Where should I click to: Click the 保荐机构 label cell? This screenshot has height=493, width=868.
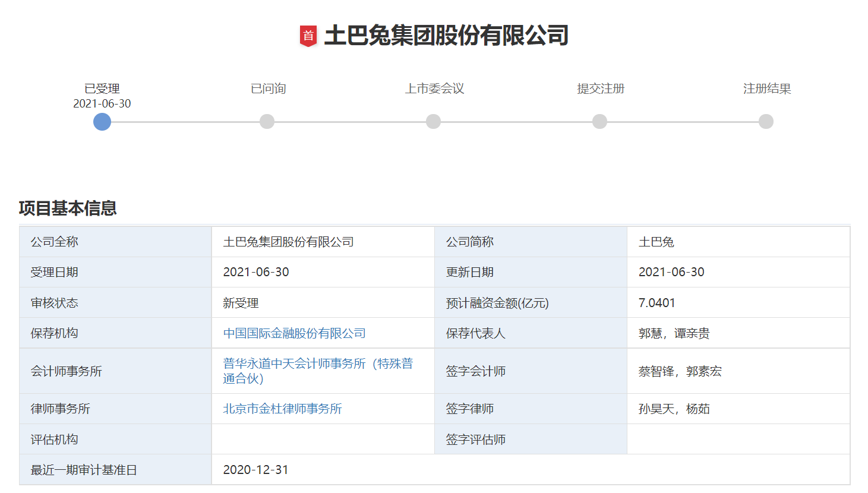tap(115, 333)
